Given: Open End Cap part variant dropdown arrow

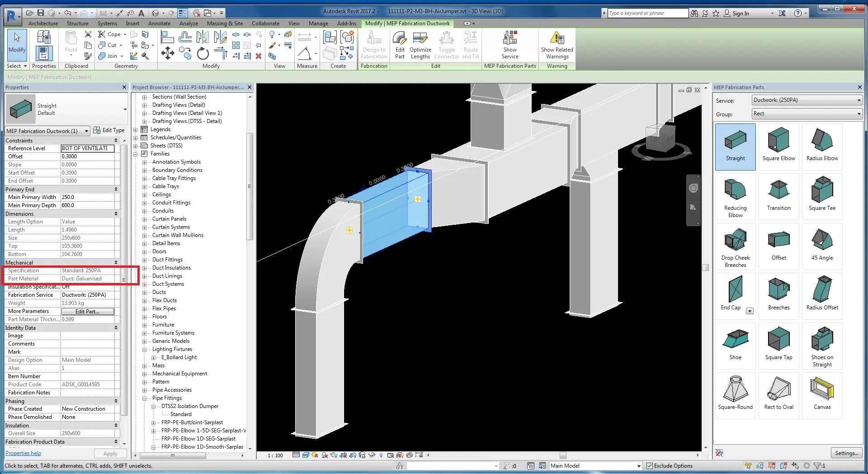Looking at the screenshot, I should (750, 311).
